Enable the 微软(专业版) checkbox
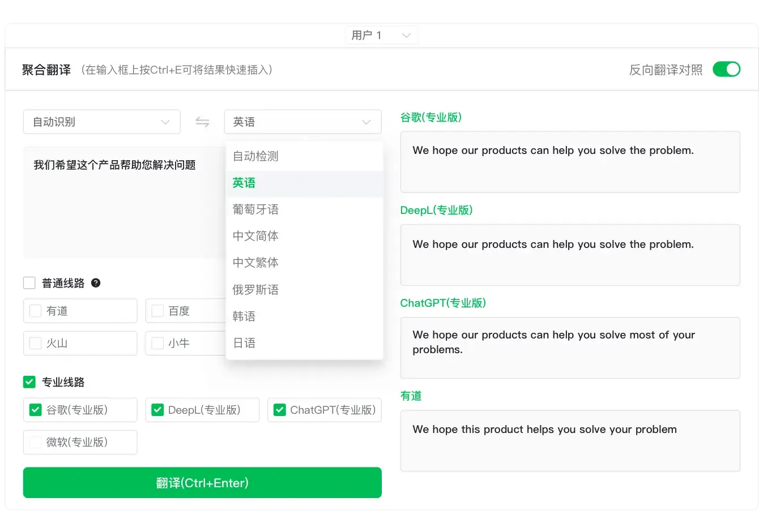 (36, 442)
